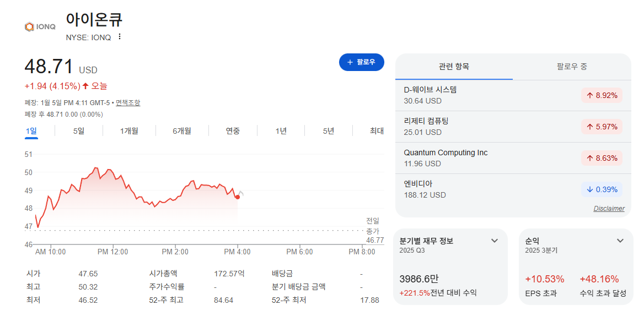The image size is (644, 316).
Task: Click the 5.97% change badge
Action: click(x=602, y=127)
